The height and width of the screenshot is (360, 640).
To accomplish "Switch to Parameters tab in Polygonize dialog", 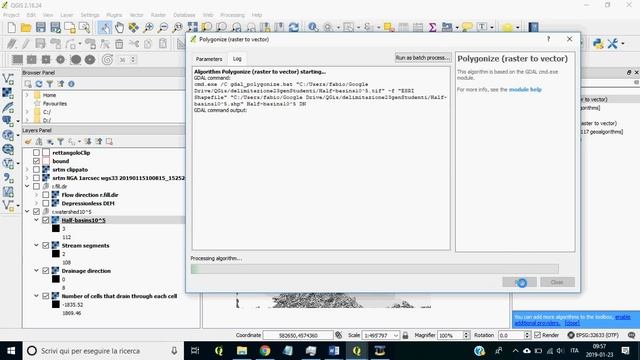I will click(209, 59).
